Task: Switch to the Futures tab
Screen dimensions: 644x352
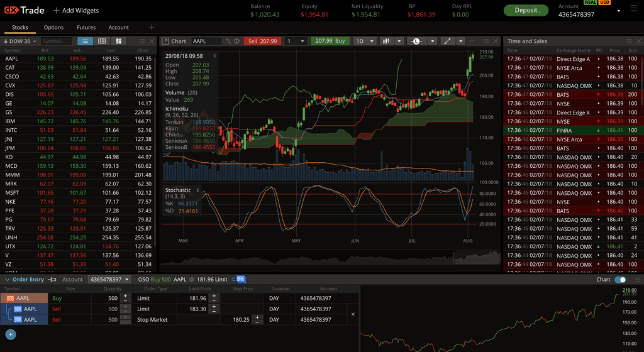Action: tap(86, 27)
